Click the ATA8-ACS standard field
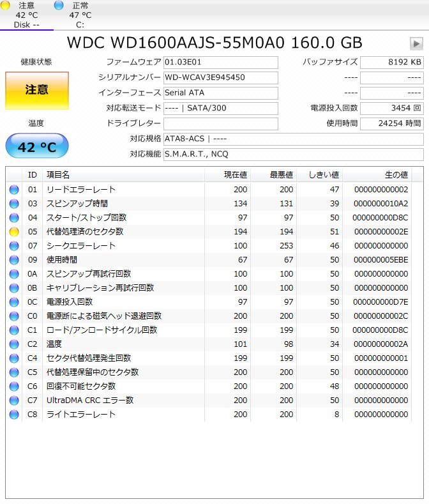Screen dimensions: 429x504 (x=293, y=139)
